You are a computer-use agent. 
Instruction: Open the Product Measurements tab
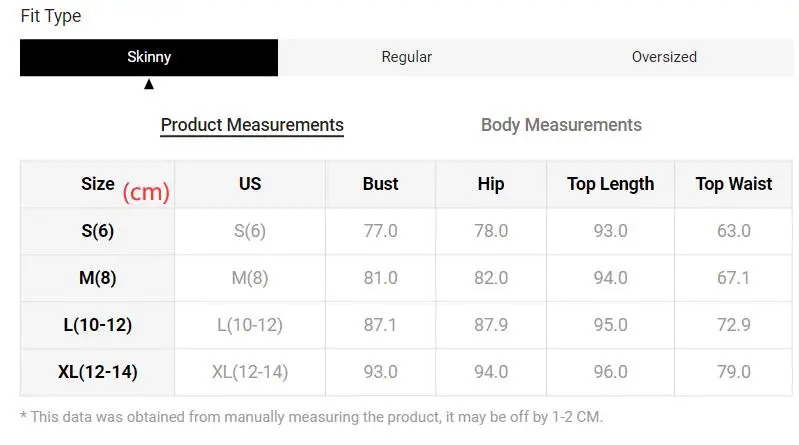click(x=252, y=125)
